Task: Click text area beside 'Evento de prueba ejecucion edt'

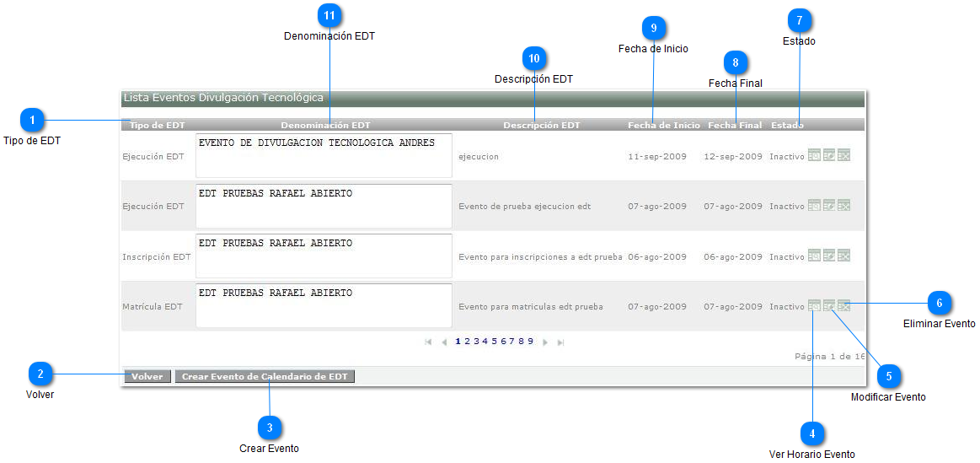Action: coord(324,206)
